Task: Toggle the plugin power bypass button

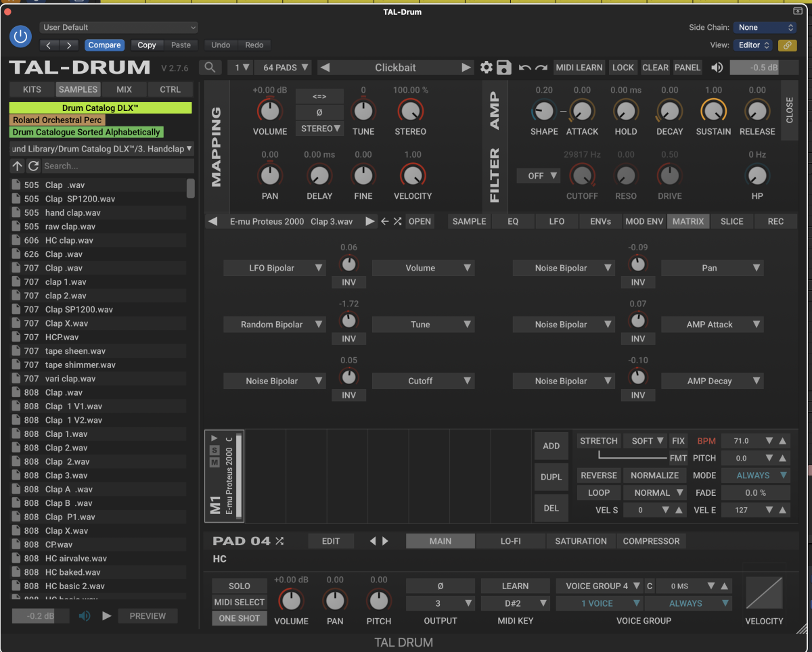Action: (21, 37)
